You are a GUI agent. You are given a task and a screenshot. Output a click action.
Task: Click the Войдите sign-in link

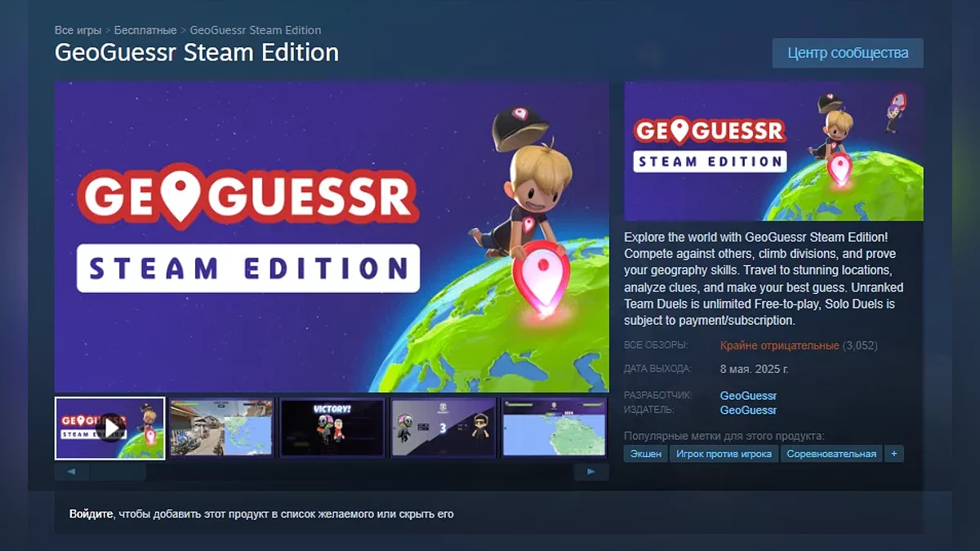point(91,514)
